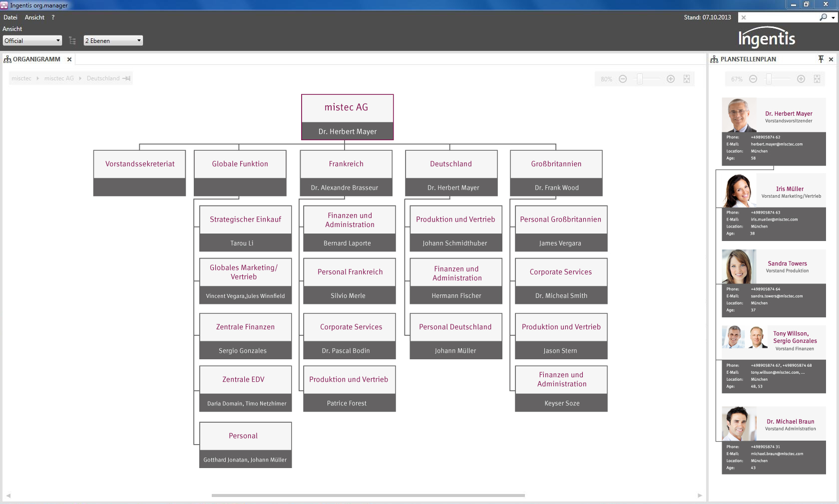
Task: Click the Deutschland breadcrumb link
Action: [x=103, y=78]
